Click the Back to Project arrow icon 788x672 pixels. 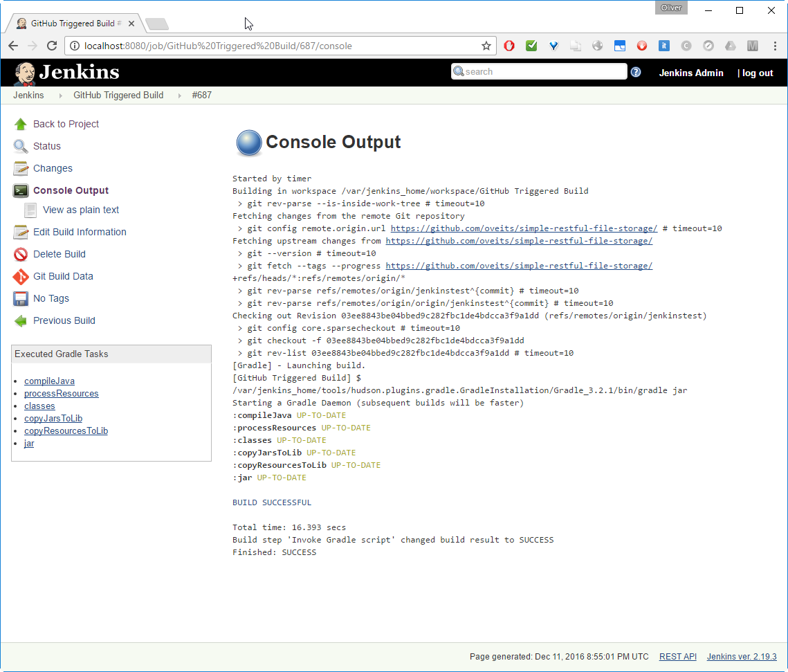coord(21,124)
